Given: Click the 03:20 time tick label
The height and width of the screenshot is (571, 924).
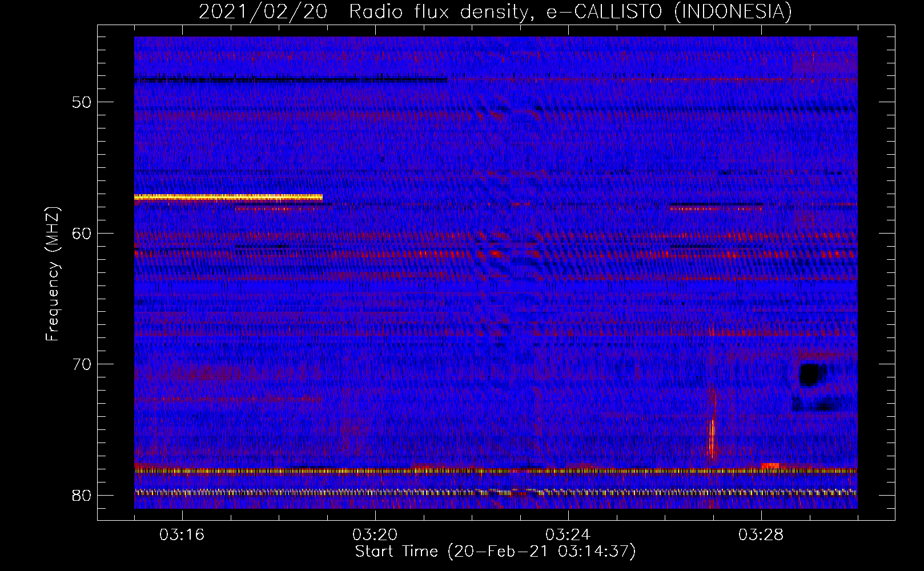Looking at the screenshot, I should click(375, 535).
